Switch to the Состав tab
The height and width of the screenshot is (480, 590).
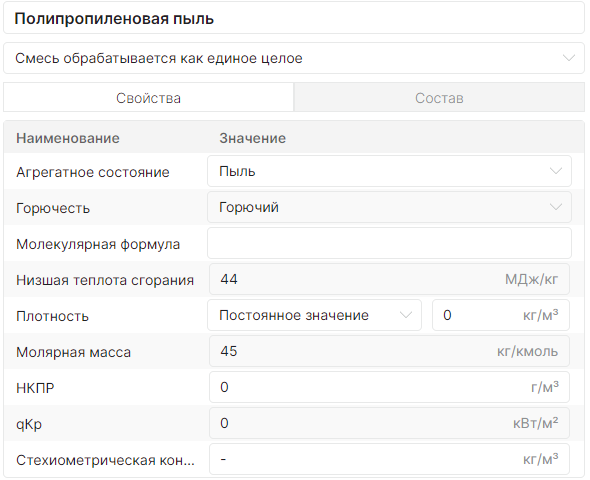pyautogui.click(x=439, y=98)
